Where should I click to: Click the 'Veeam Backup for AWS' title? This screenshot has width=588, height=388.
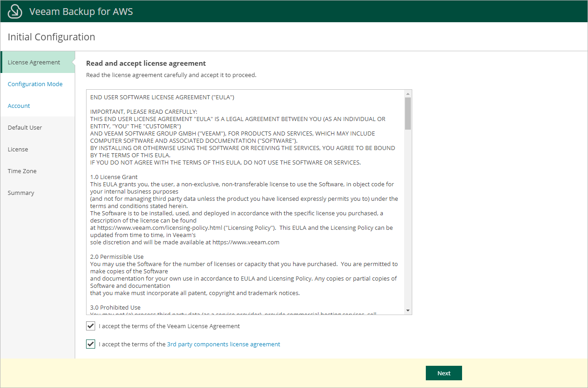tap(81, 11)
